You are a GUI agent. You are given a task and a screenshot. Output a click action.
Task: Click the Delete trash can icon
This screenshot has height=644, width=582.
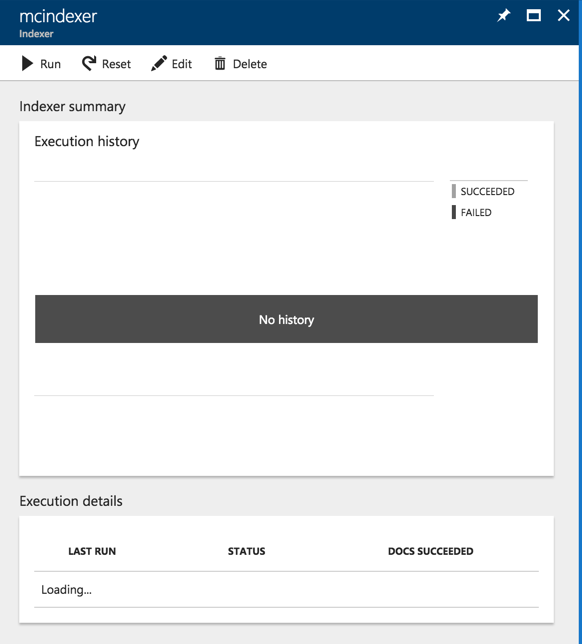point(220,64)
